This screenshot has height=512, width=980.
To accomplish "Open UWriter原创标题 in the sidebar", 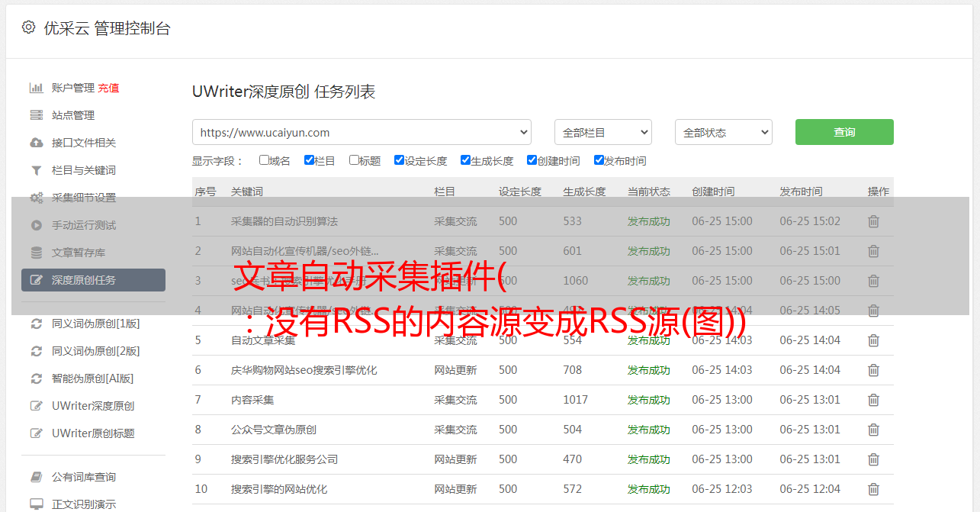I will pos(93,433).
